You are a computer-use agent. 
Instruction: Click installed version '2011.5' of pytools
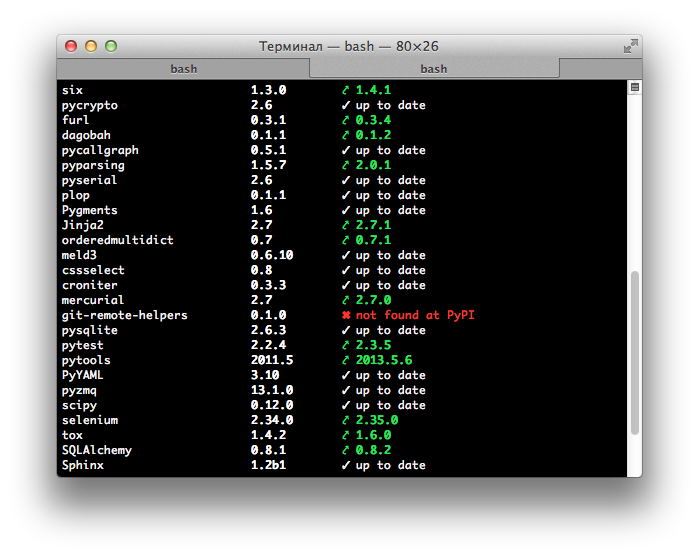coord(272,360)
